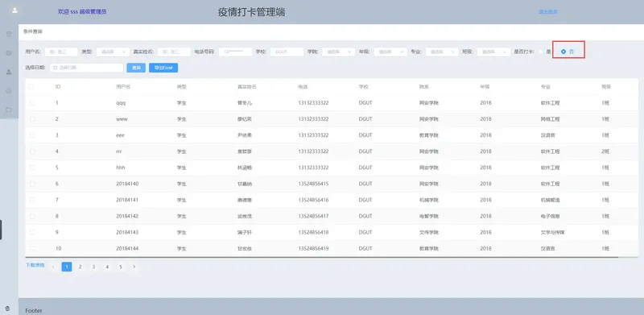644x315 pixels.
Task: Check the checkbox for row with username 20184142
Action: 32,216
